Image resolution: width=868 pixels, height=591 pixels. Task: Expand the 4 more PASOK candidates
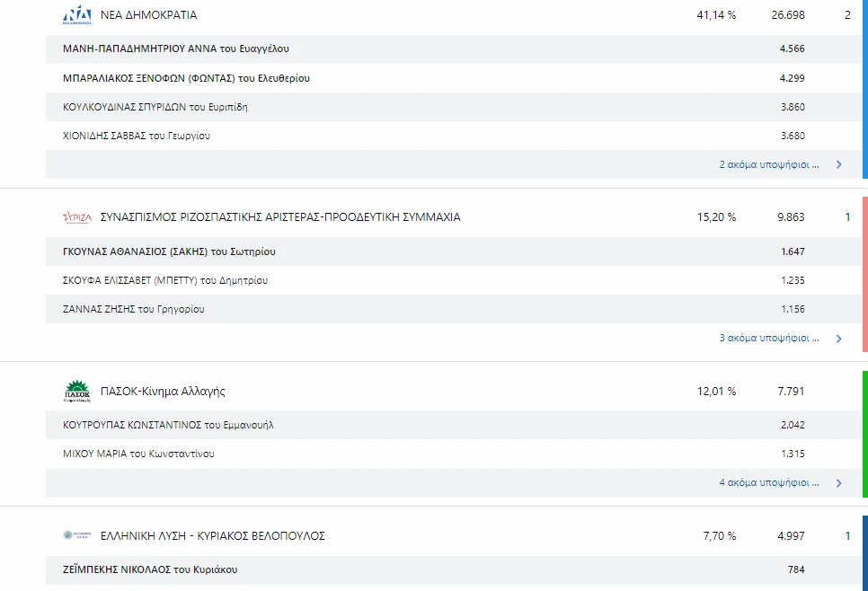(769, 483)
